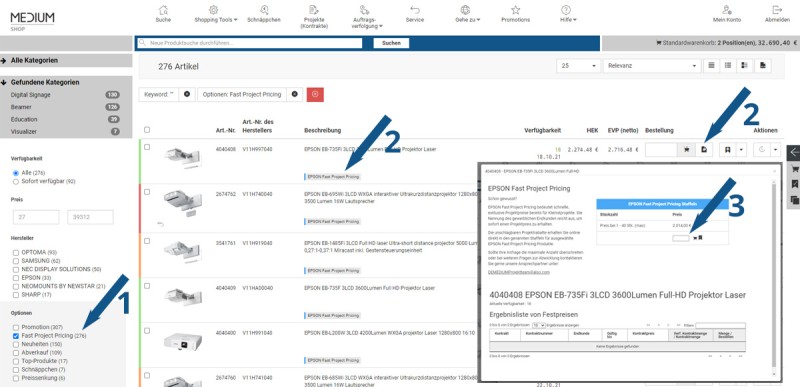Select Alle (276) availability radio

(x=16, y=173)
